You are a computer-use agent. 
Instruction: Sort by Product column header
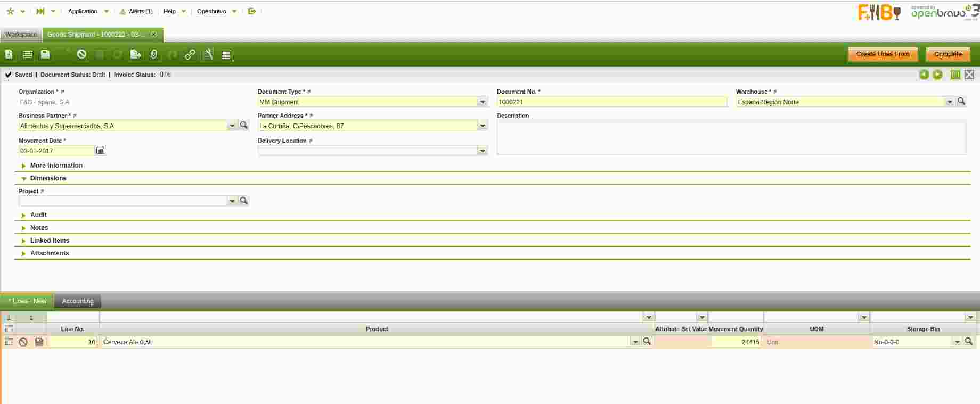click(377, 329)
